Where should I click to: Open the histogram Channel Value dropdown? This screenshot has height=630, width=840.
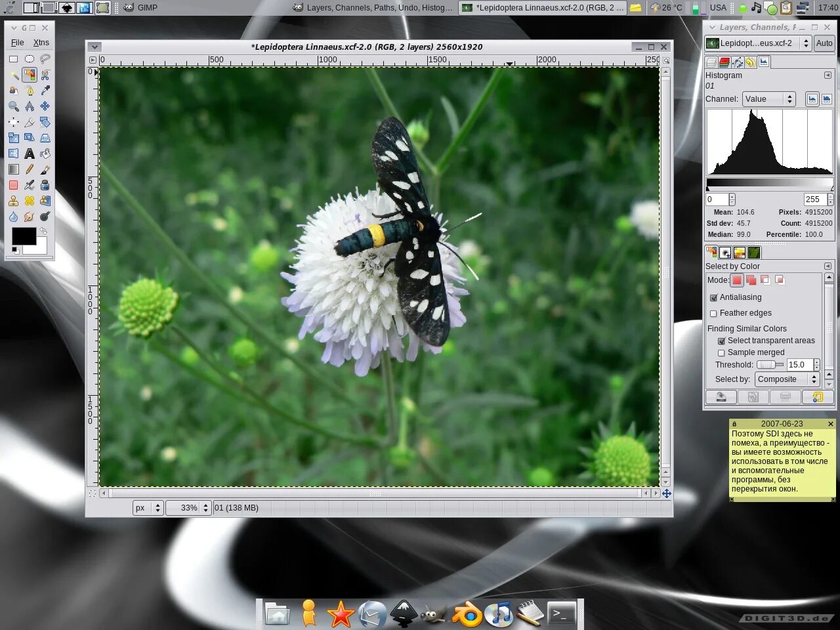coord(769,99)
